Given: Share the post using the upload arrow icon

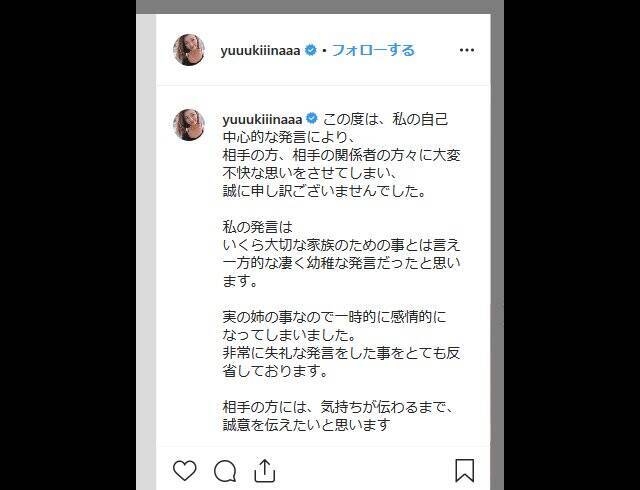Looking at the screenshot, I should pyautogui.click(x=265, y=471).
